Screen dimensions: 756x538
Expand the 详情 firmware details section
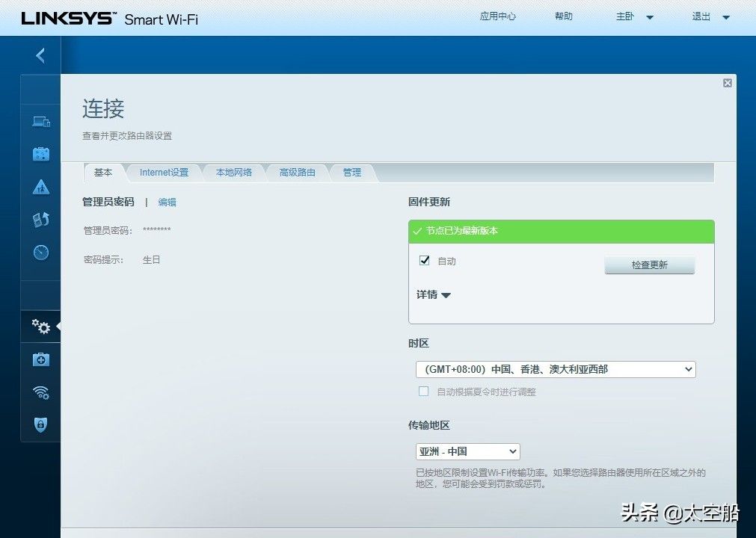[x=434, y=295]
